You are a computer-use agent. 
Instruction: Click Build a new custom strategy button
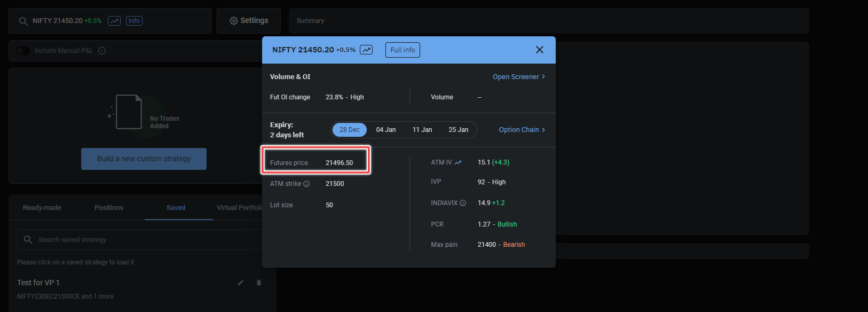144,159
